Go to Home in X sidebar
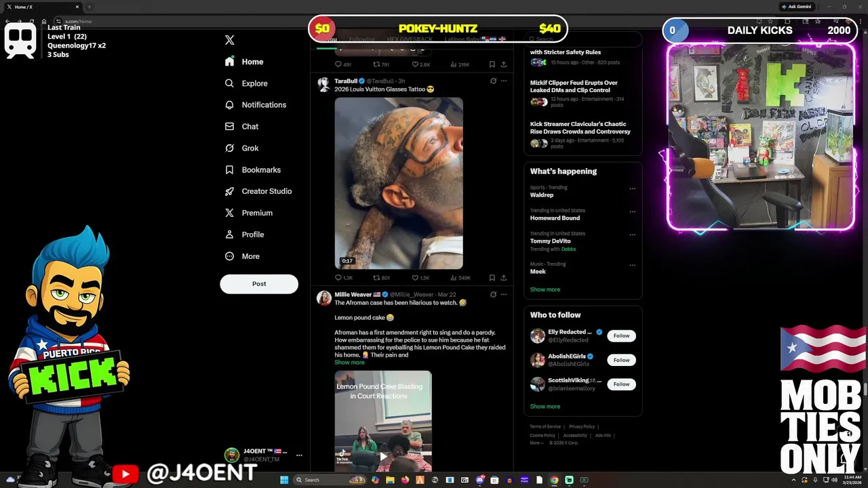Viewport: 868px width, 488px height. coord(244,62)
